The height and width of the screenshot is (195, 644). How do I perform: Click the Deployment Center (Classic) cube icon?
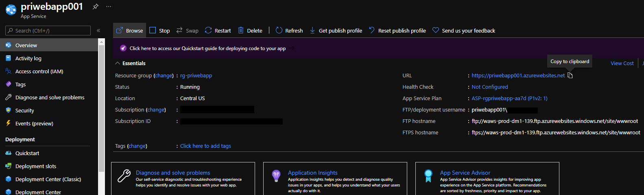(8, 179)
